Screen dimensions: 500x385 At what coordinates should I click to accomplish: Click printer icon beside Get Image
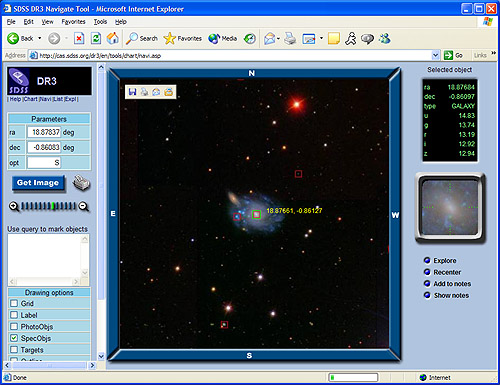(81, 183)
